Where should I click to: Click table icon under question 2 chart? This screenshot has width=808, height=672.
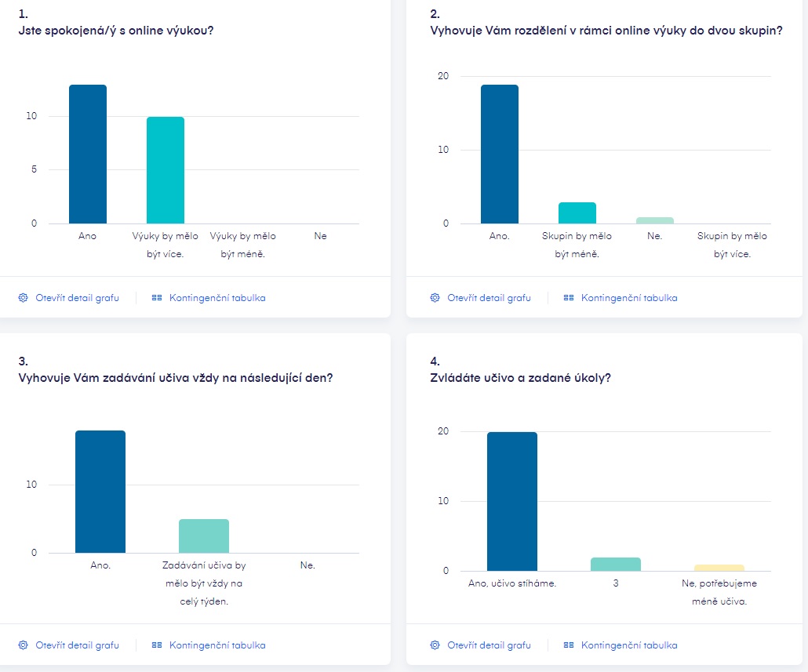tap(569, 298)
